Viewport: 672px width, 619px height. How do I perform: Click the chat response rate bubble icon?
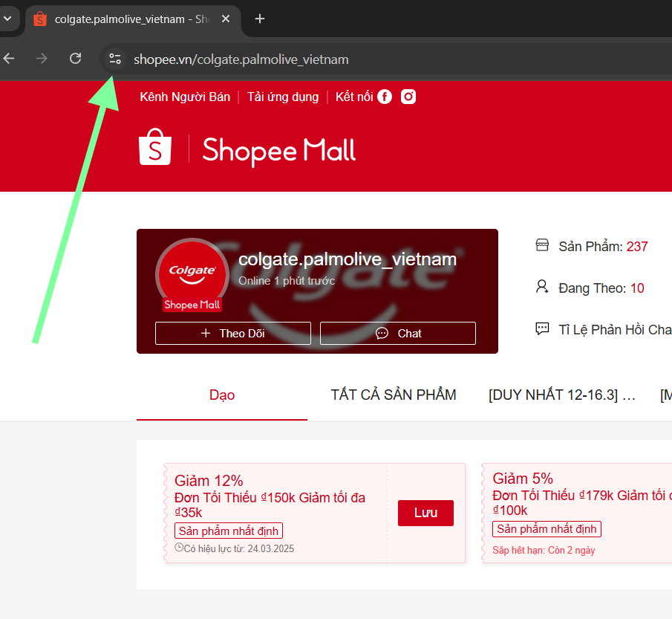pos(542,328)
